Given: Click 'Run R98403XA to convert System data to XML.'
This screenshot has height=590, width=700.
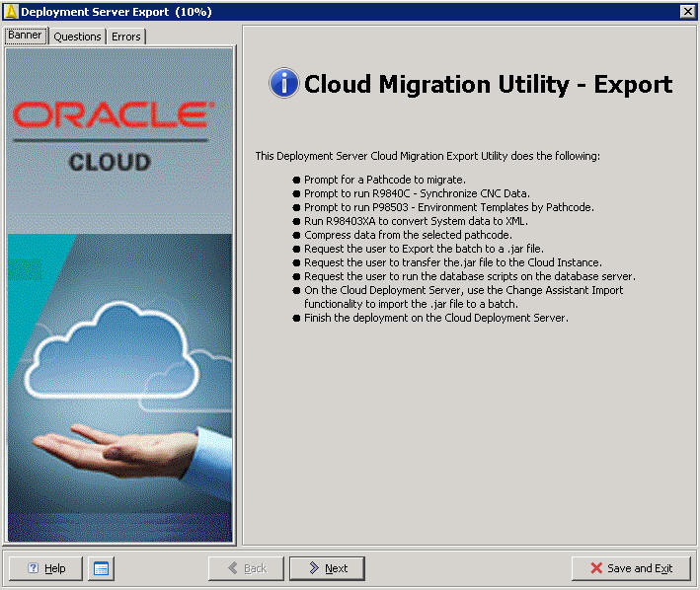Looking at the screenshot, I should [x=416, y=221].
